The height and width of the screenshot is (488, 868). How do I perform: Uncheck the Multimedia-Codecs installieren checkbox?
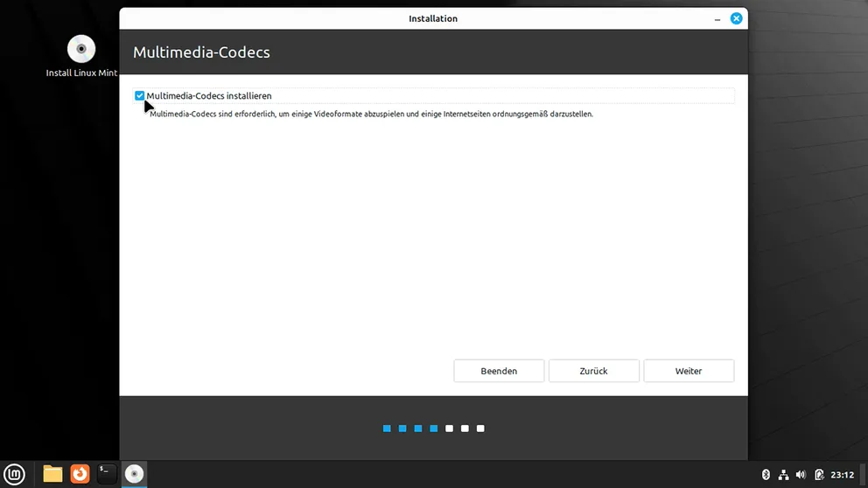tap(140, 95)
